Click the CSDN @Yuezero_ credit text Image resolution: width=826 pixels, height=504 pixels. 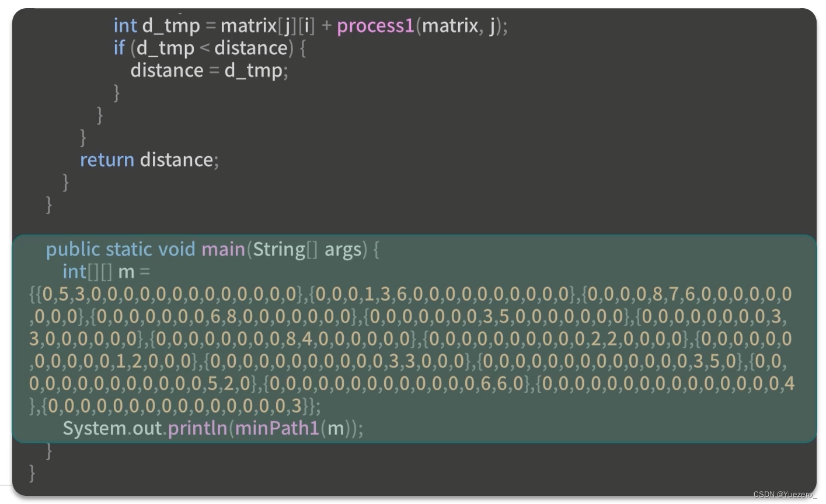pyautogui.click(x=785, y=495)
